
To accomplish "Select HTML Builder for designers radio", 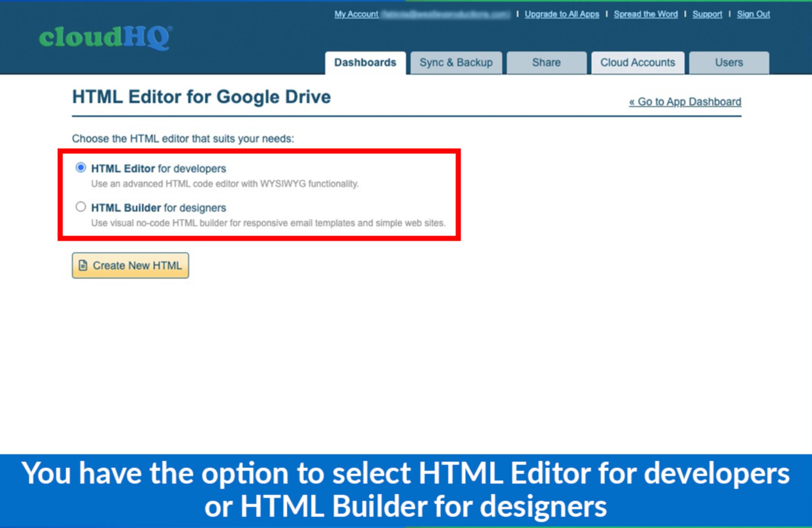I will pos(81,207).
